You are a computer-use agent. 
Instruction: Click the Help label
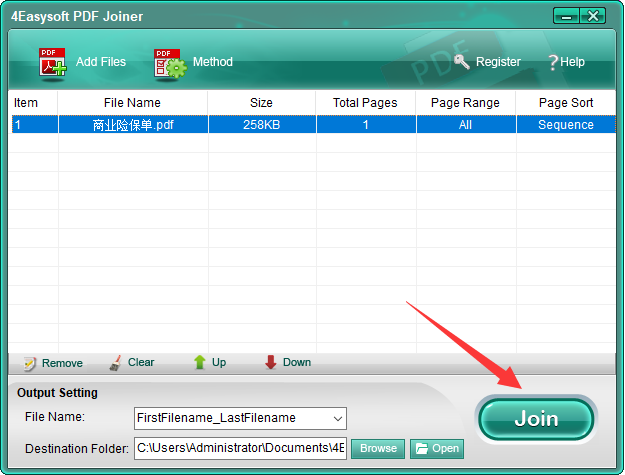click(572, 62)
